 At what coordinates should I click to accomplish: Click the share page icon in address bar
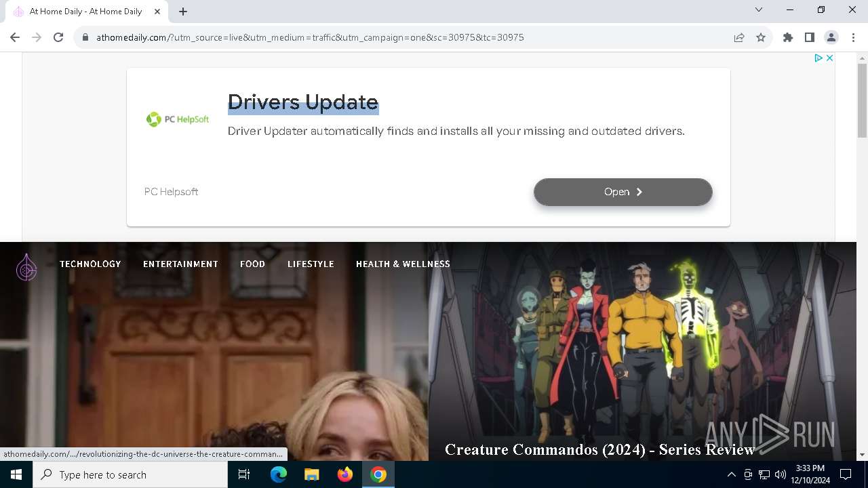pos(739,37)
